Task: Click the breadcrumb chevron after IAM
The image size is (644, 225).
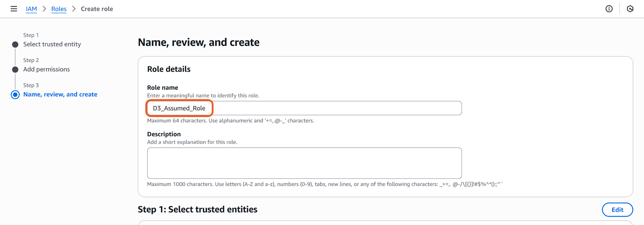Action: coord(44,9)
